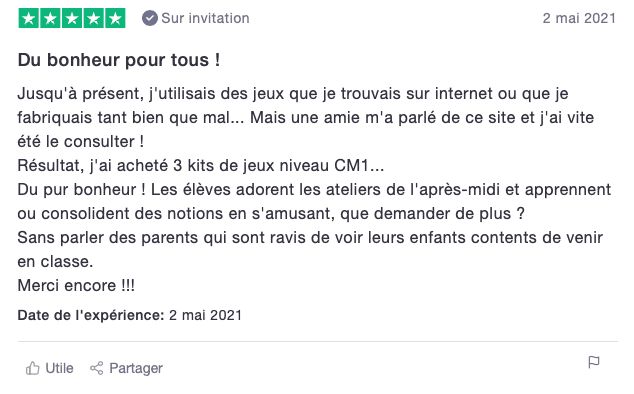The width and height of the screenshot is (634, 394).
Task: Click the sentence 'Merci encore !!!'
Action: (76, 286)
